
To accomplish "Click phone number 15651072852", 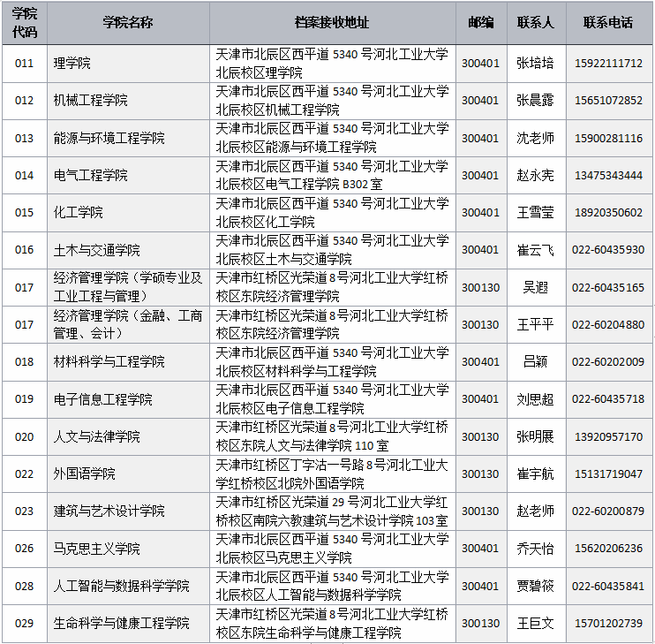I will pyautogui.click(x=608, y=101).
